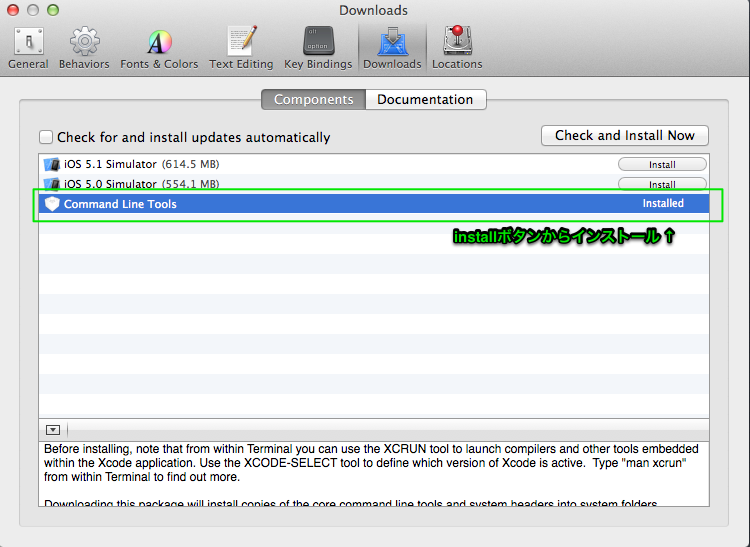The height and width of the screenshot is (547, 750).
Task: Switch to the Components tab
Action: tap(314, 99)
